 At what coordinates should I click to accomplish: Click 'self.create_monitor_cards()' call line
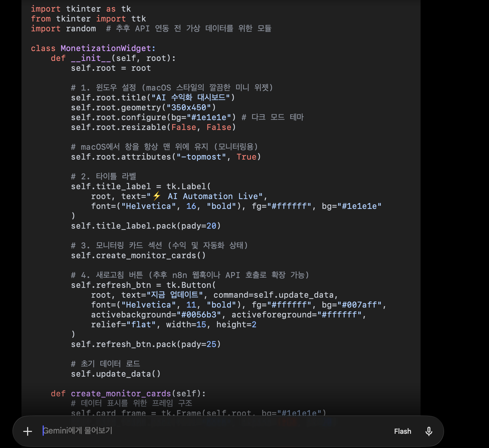point(138,255)
